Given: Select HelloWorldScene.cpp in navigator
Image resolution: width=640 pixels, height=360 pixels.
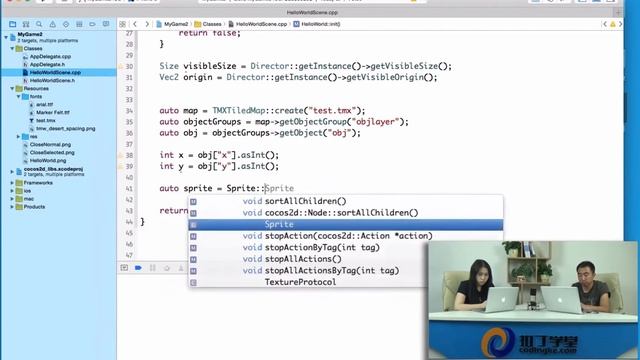Looking at the screenshot, I should [x=55, y=73].
